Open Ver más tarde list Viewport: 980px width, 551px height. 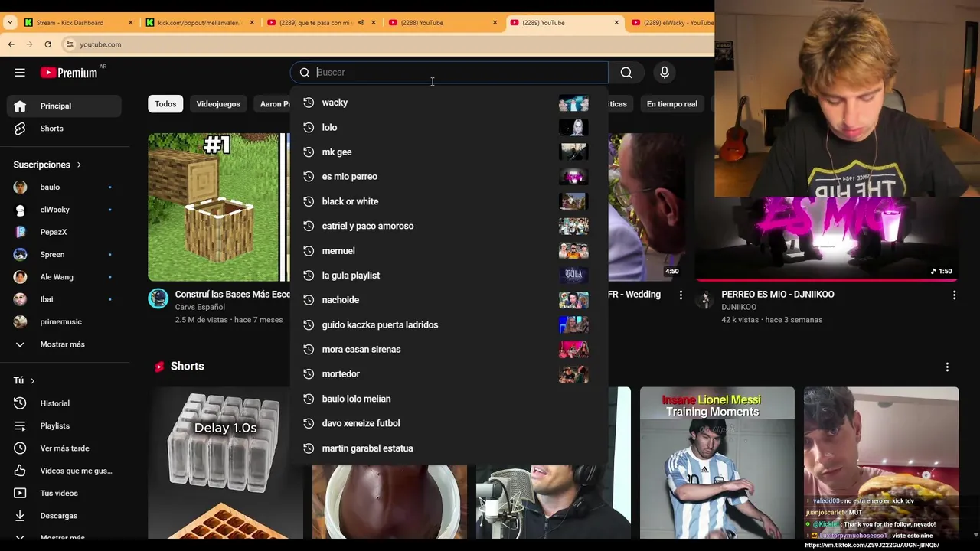pos(64,448)
